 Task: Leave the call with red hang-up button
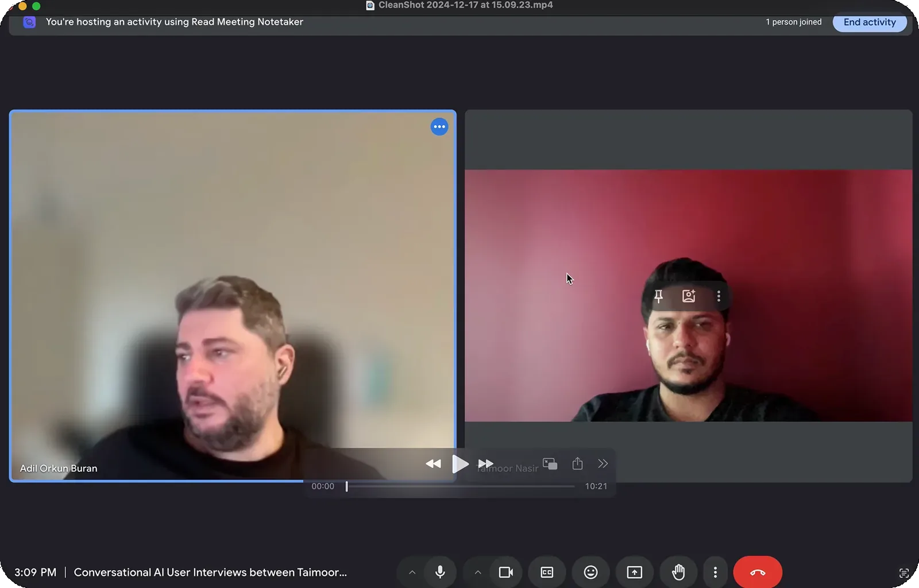pos(758,572)
